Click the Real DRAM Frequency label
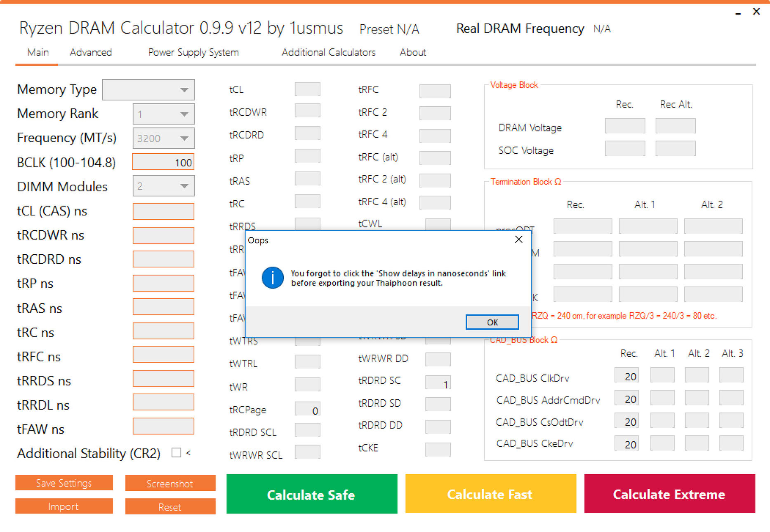The height and width of the screenshot is (532, 770). 520,28
